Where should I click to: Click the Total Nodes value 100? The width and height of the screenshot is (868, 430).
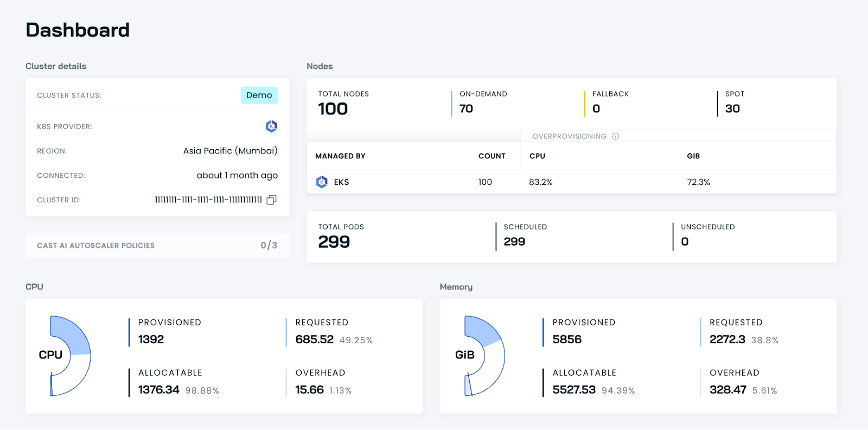coord(333,109)
